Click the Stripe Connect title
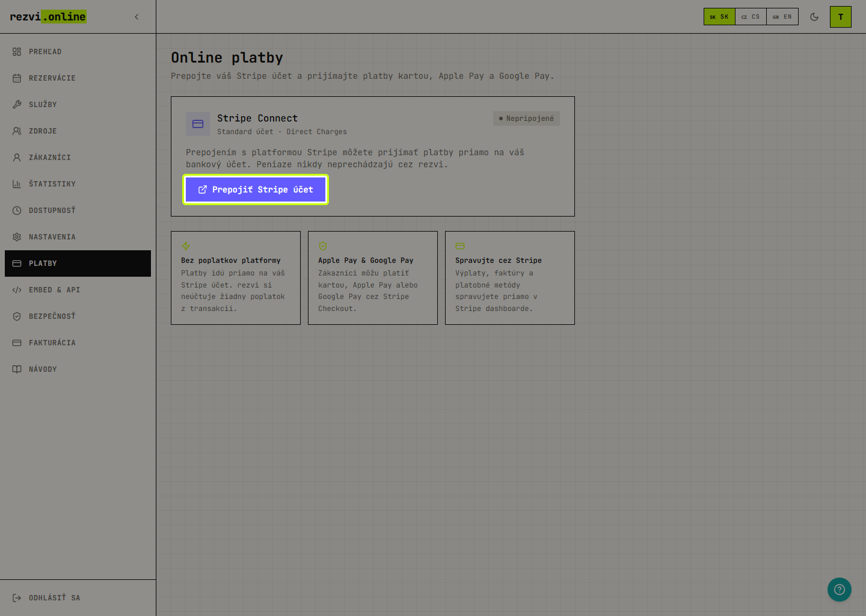 click(x=257, y=119)
